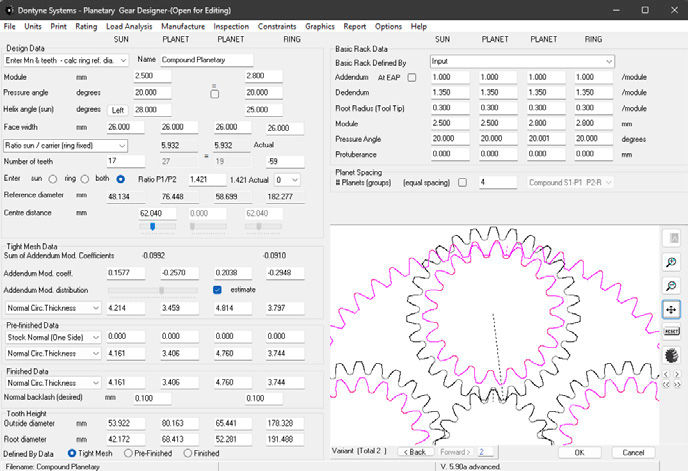688x471 pixels.
Task: Click the OK button
Action: (x=579, y=453)
